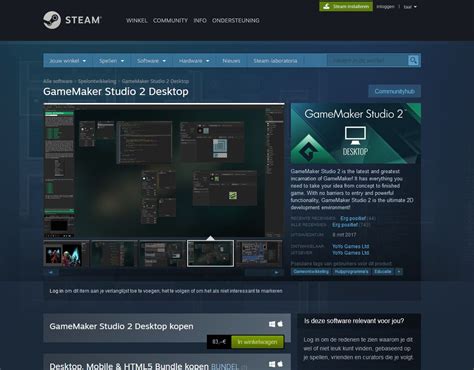Expand the Spellen dropdown
The width and height of the screenshot is (474, 370).
point(111,61)
